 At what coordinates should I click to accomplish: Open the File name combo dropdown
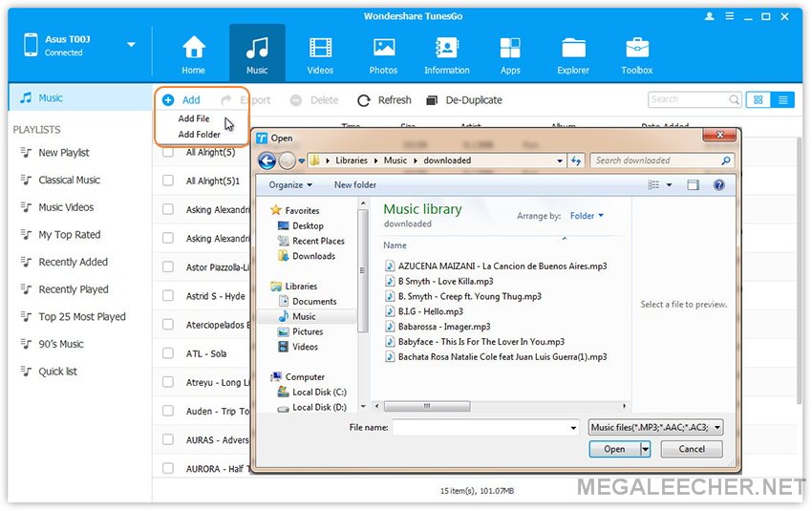[573, 428]
